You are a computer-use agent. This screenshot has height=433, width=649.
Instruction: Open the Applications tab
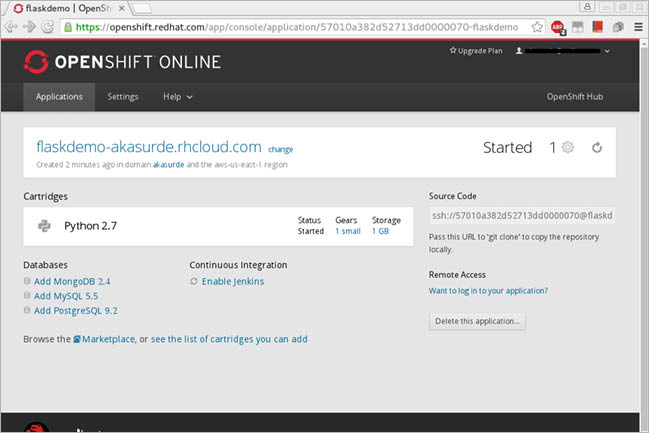pyautogui.click(x=59, y=97)
